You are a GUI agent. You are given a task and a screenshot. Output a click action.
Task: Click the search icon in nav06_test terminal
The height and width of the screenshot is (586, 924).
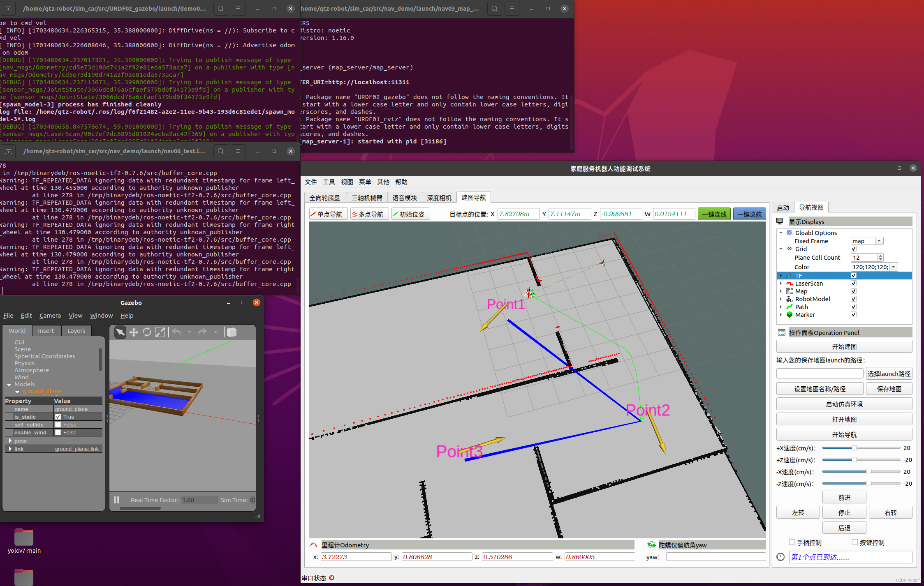click(x=221, y=151)
